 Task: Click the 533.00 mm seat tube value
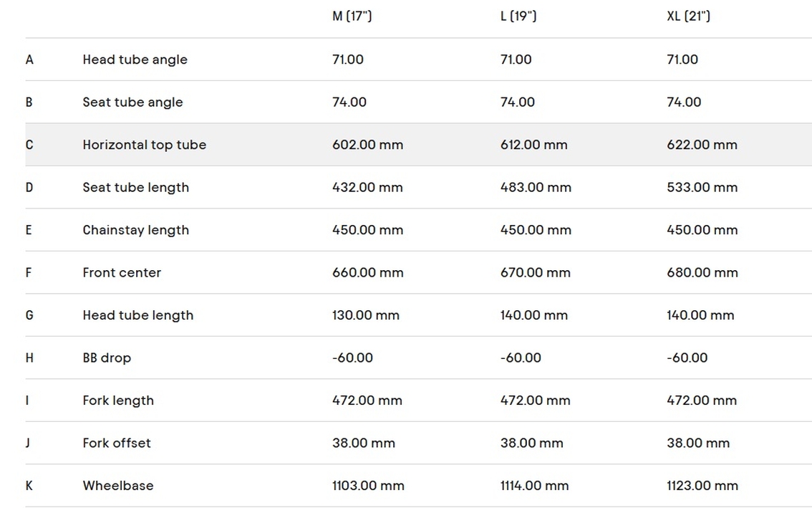[x=702, y=187]
